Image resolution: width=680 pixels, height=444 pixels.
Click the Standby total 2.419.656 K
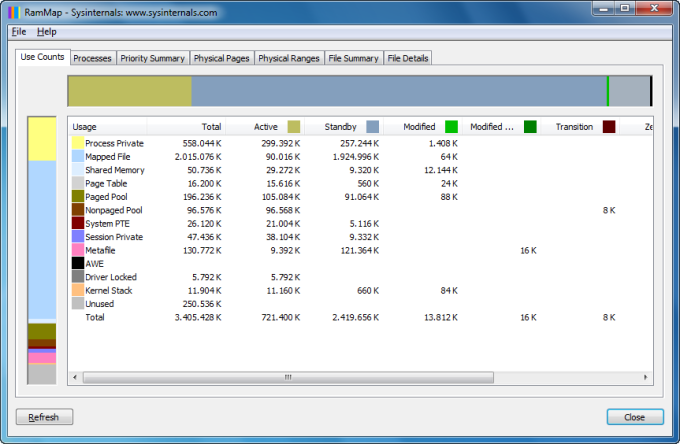356,317
